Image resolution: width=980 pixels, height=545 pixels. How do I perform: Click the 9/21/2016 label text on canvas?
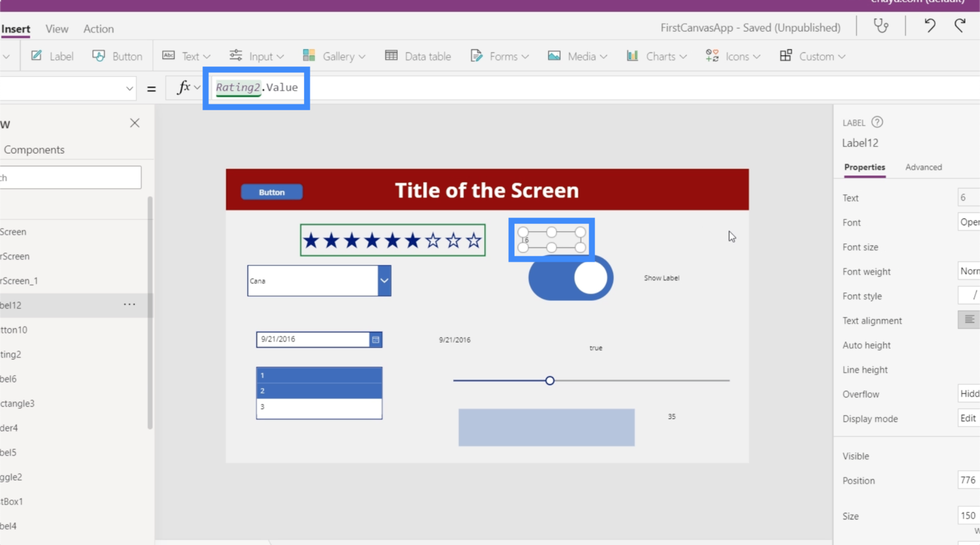pyautogui.click(x=454, y=340)
